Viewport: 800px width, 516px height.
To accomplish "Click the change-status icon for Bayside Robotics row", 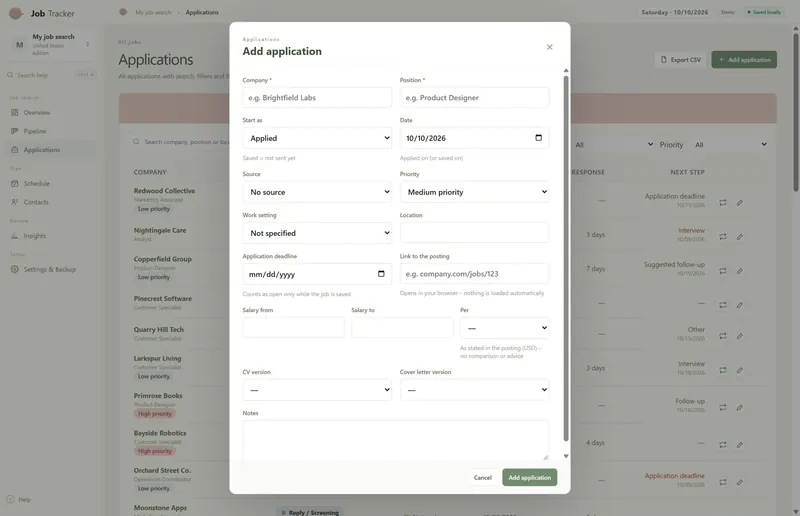I will (x=723, y=445).
